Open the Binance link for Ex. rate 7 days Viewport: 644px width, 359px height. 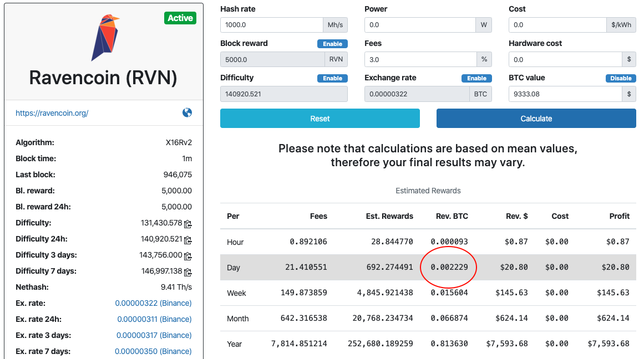pos(154,351)
